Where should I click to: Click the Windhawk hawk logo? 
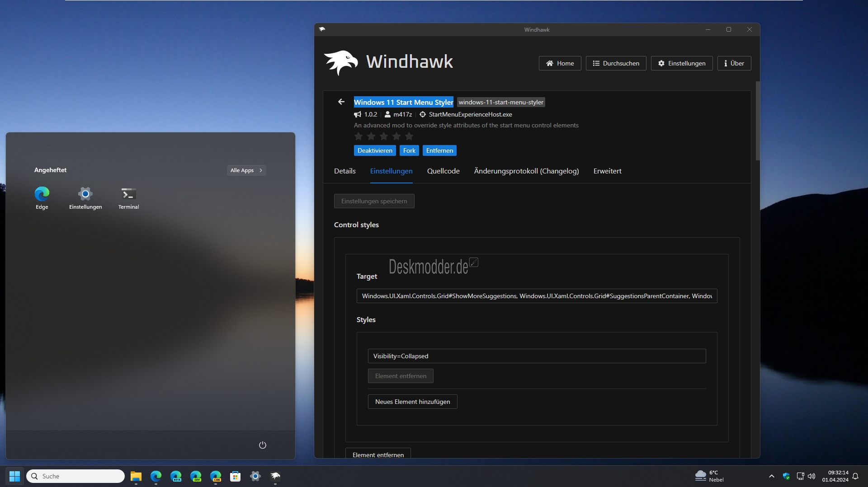coord(341,62)
